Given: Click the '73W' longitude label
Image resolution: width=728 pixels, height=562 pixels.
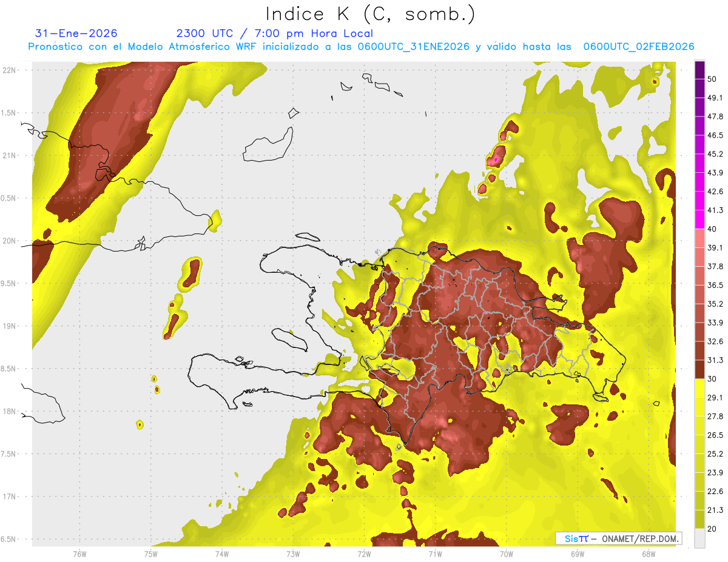Looking at the screenshot, I should 293,554.
